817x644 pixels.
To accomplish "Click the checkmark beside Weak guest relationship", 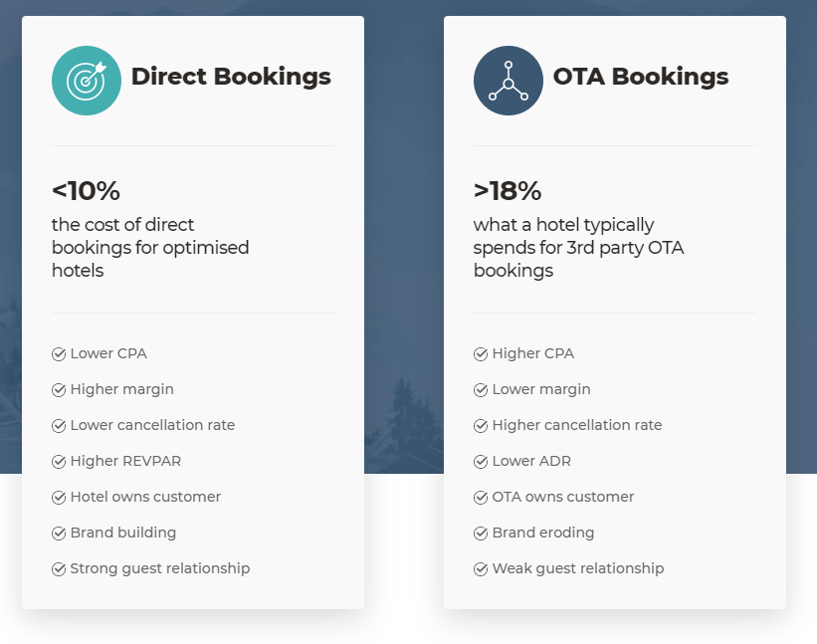I will point(481,569).
